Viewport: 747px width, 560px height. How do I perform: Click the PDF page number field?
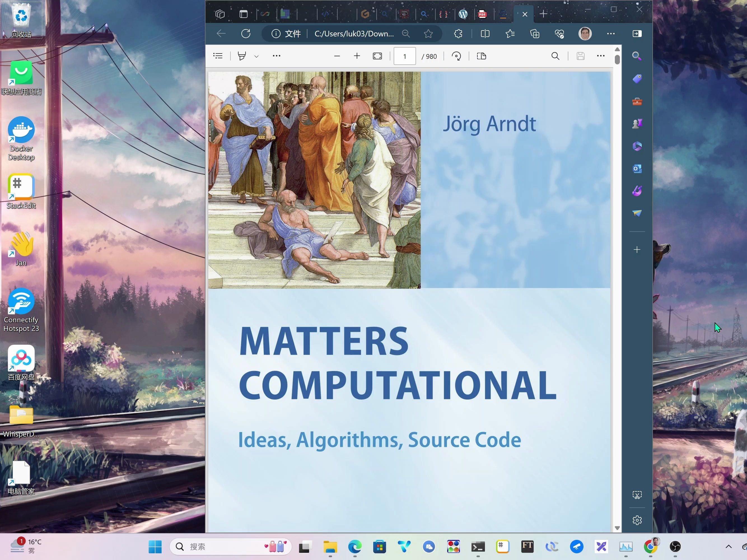tap(405, 56)
